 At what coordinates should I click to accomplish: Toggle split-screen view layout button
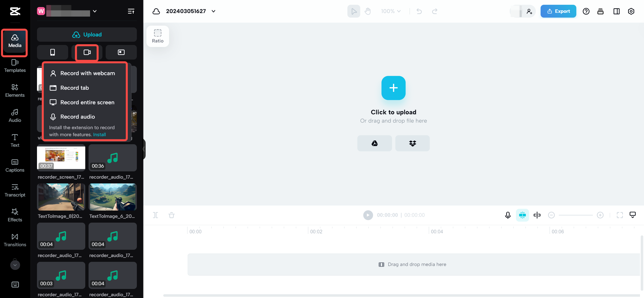[616, 11]
